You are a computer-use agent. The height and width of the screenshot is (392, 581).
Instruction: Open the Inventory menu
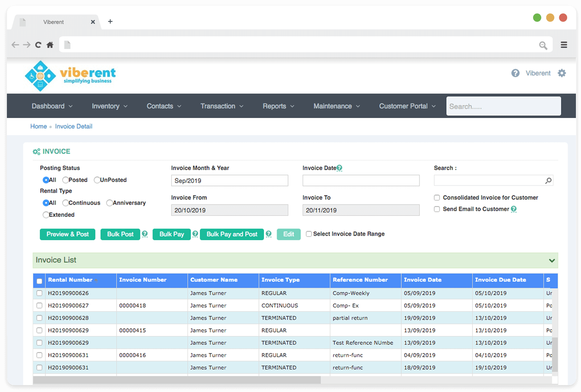coord(109,106)
